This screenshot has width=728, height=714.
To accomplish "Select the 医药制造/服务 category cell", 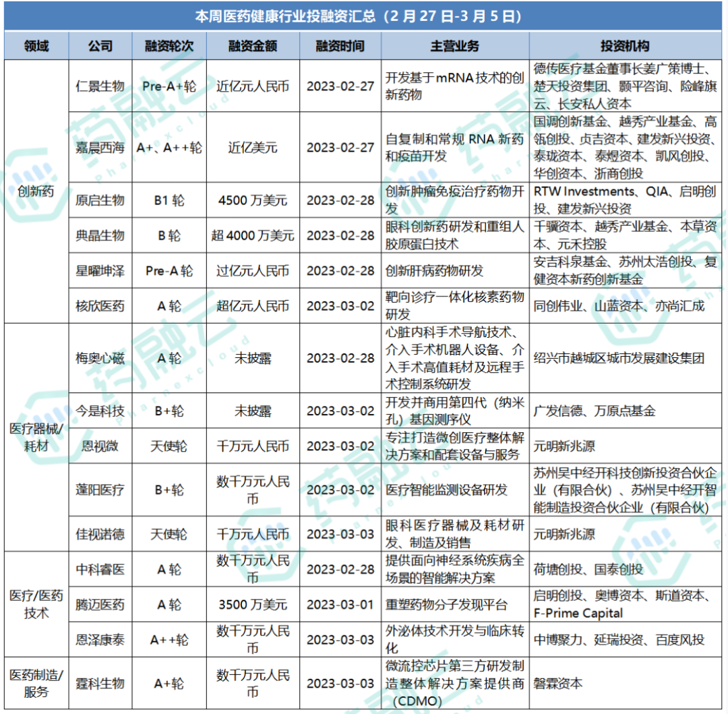I will pos(36,684).
